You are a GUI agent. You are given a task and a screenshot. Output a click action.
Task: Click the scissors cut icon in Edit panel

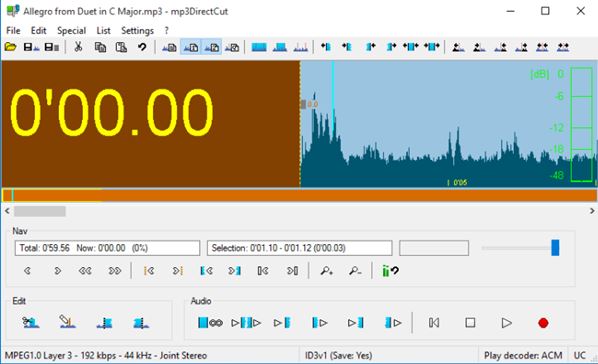(30, 322)
